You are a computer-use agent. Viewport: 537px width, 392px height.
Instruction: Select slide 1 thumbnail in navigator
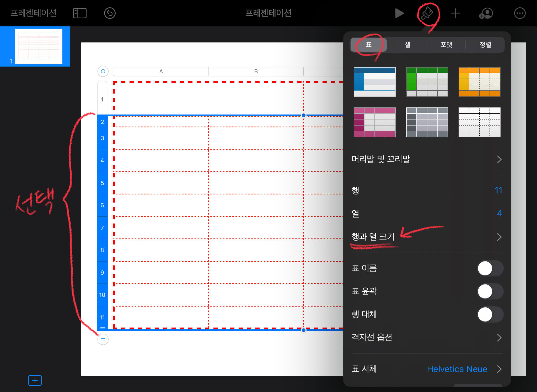pyautogui.click(x=39, y=46)
